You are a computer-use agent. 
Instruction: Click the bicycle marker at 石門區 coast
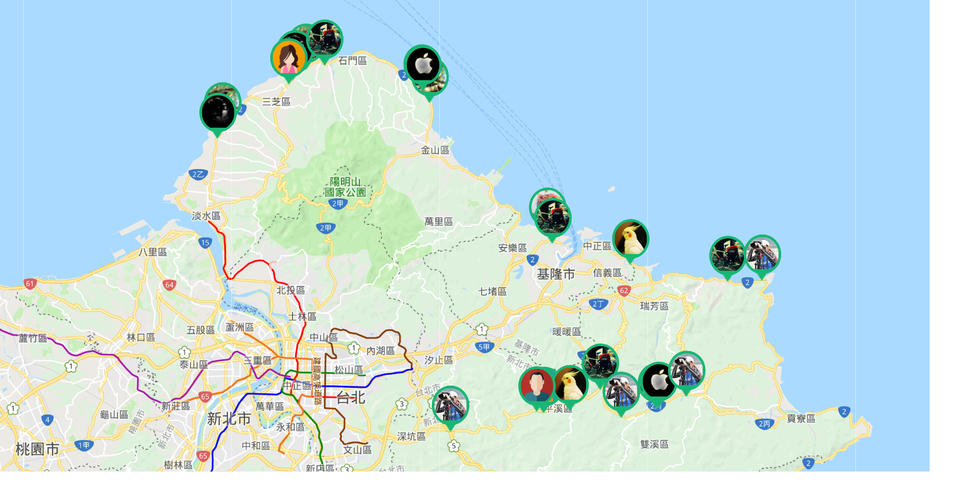point(324,39)
